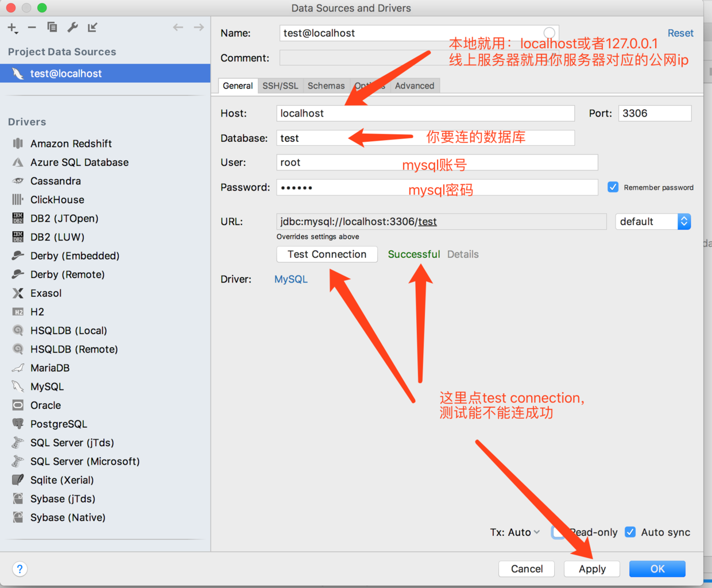Open the help question mark button
Image resolution: width=712 pixels, height=588 pixels.
[20, 568]
